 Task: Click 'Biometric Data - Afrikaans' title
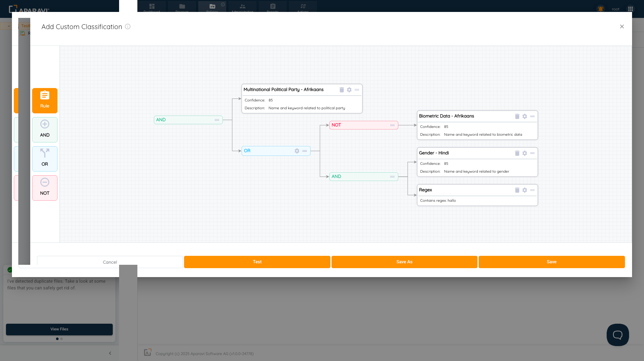[447, 116]
